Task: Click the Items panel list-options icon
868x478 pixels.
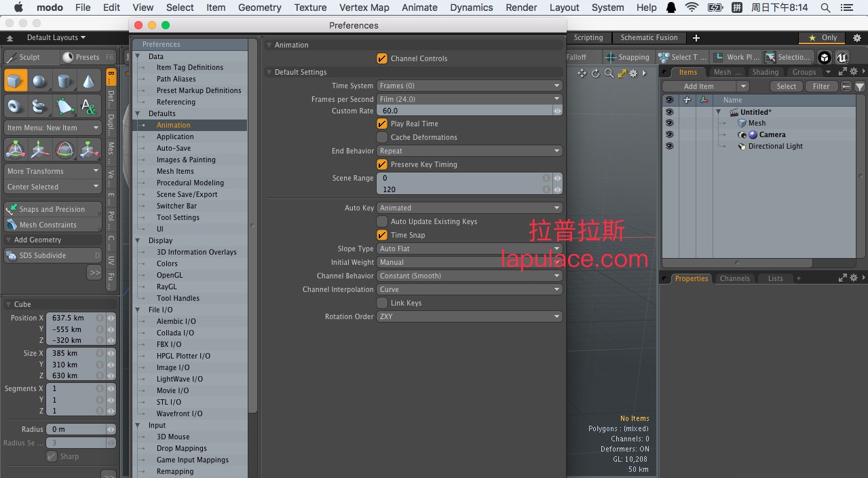Action: coord(846,86)
